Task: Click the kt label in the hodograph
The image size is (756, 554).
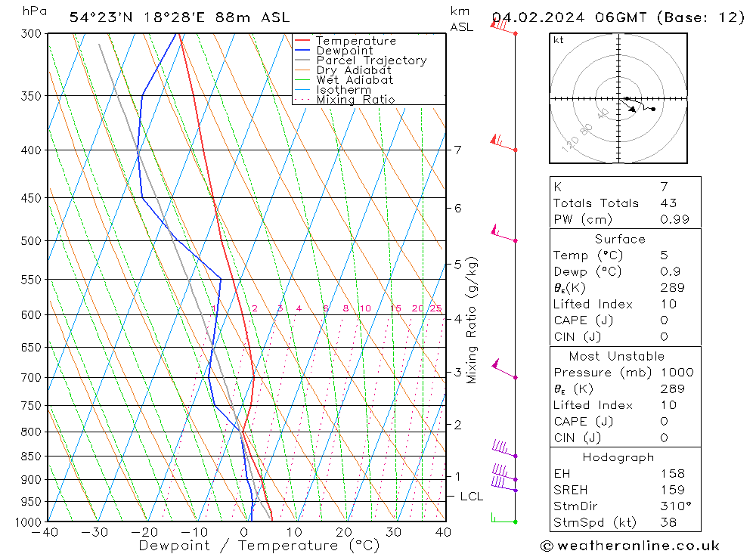Action: point(559,40)
